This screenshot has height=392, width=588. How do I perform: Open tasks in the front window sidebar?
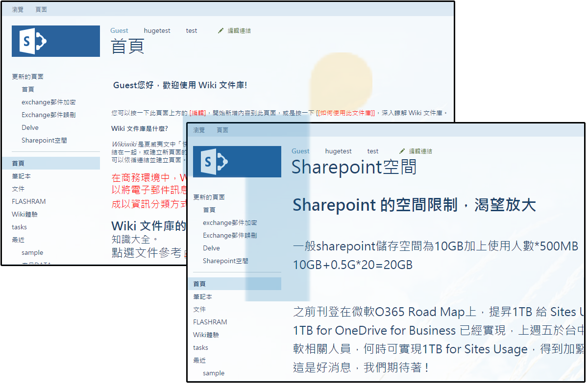pyautogui.click(x=201, y=347)
